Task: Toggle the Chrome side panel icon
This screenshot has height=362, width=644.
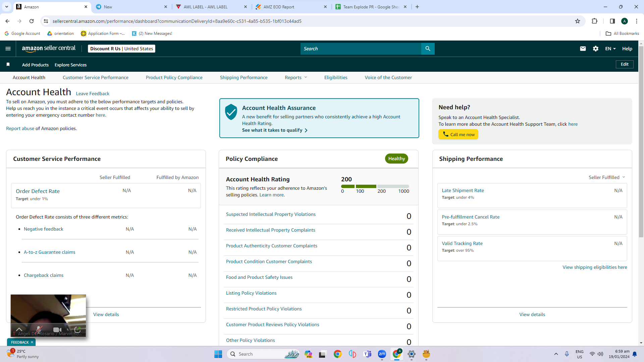Action: (612, 21)
